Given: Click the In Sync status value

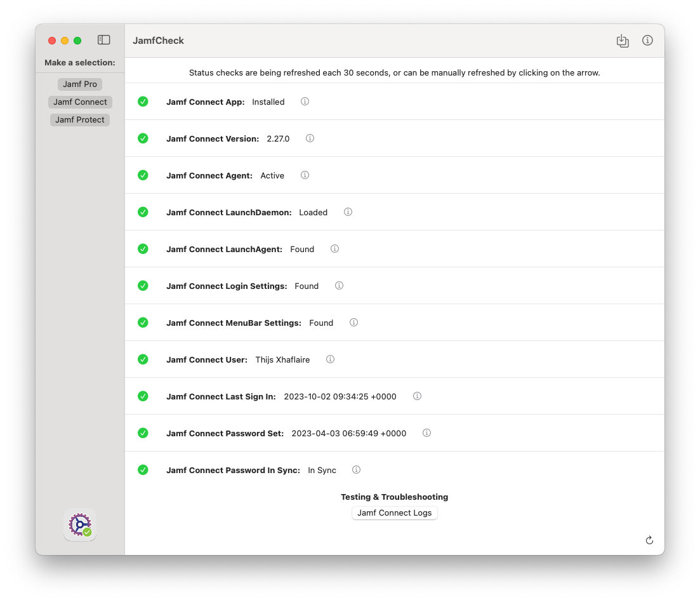Looking at the screenshot, I should (x=322, y=471).
